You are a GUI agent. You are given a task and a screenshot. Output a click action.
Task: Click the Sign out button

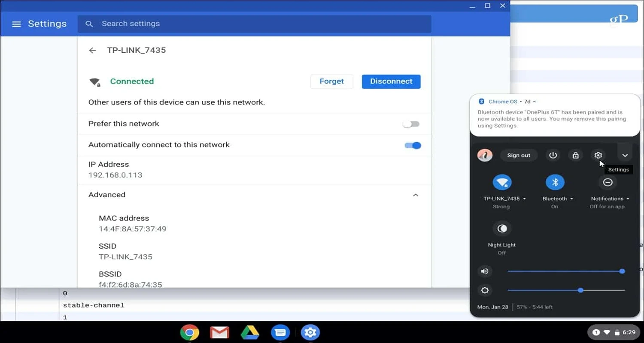click(519, 155)
